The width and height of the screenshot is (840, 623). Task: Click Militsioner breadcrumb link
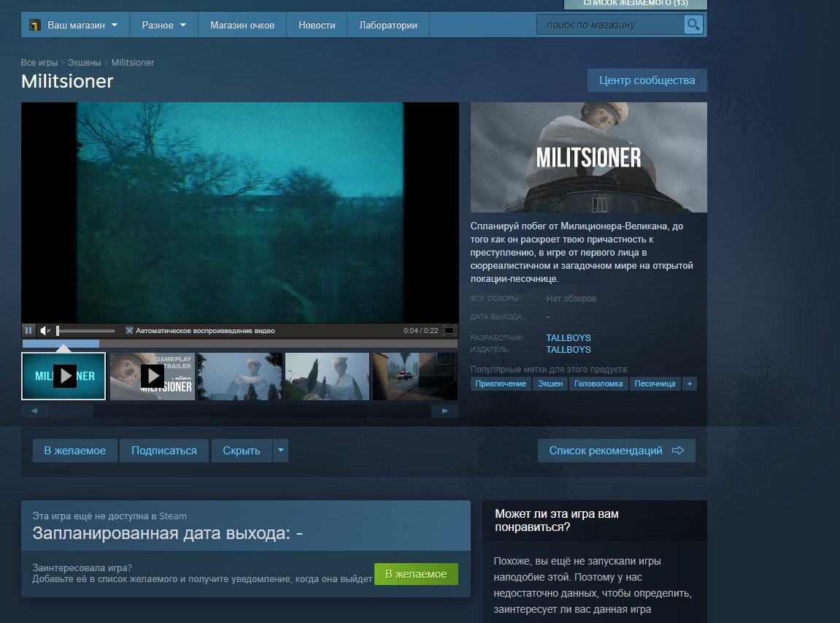coord(133,63)
